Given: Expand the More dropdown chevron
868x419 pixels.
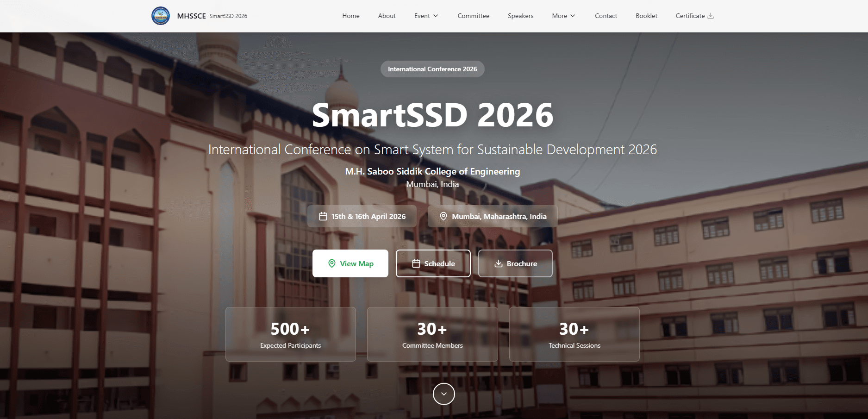Looking at the screenshot, I should click(573, 16).
